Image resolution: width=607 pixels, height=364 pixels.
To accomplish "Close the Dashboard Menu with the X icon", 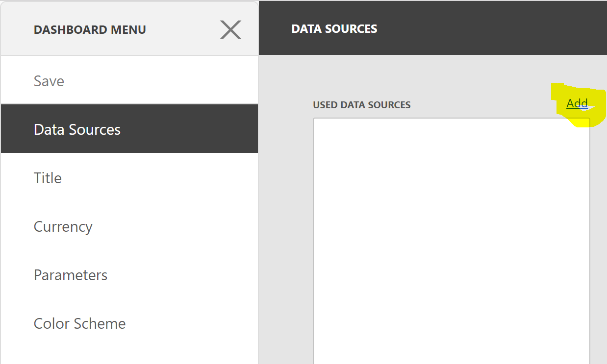I will click(x=230, y=29).
